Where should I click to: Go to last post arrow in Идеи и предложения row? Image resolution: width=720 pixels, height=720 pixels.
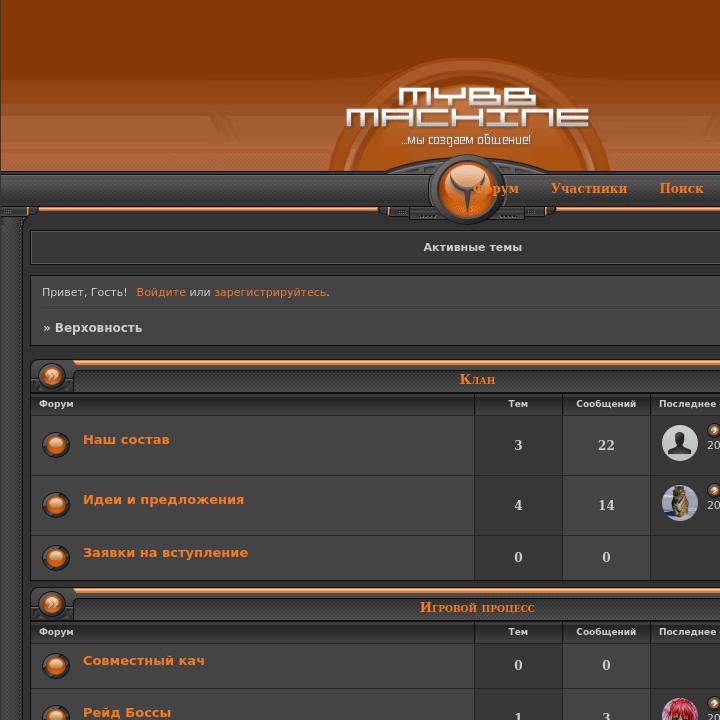714,490
